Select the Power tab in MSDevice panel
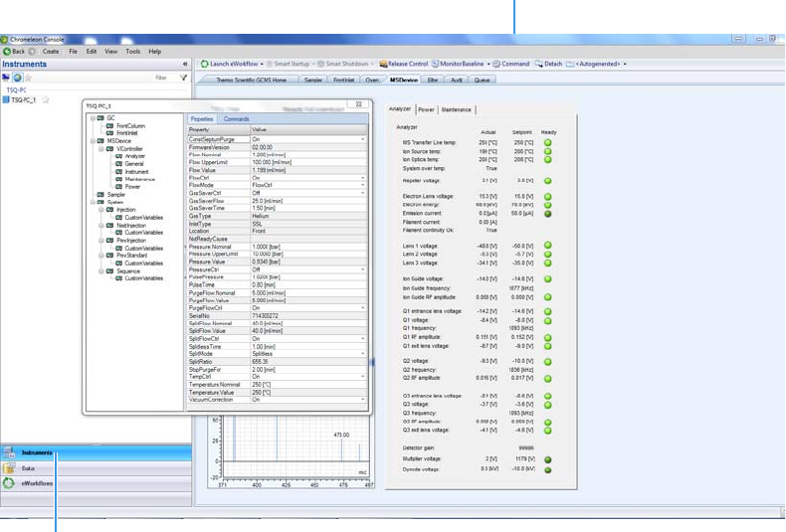This screenshot has width=786, height=532. 426,109
